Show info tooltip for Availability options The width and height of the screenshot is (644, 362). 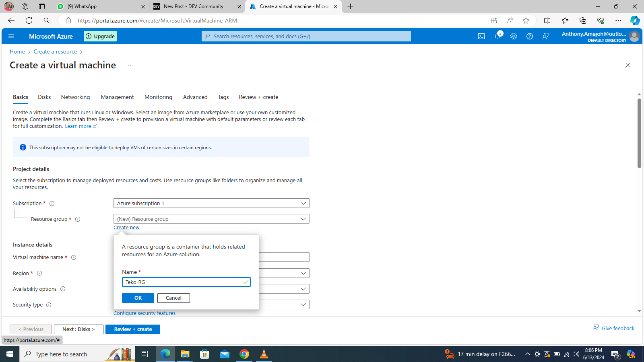(63, 289)
